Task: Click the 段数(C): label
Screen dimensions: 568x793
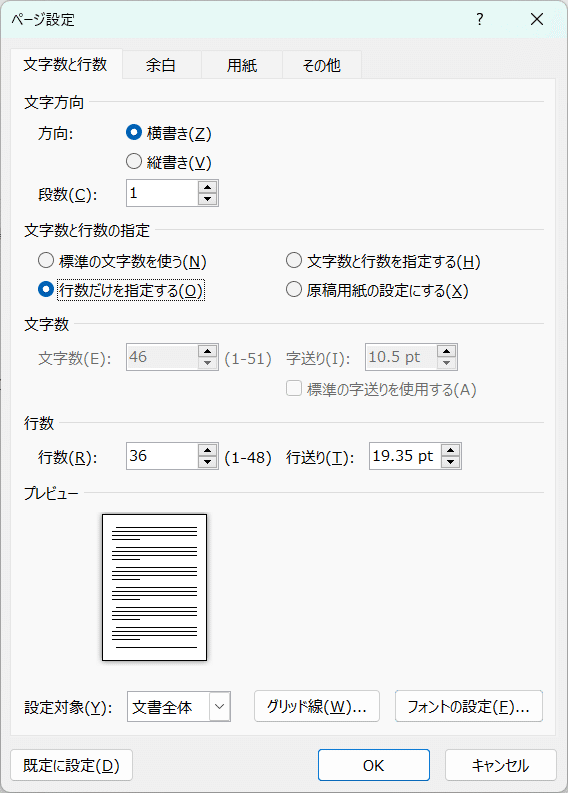Action: coord(68,195)
